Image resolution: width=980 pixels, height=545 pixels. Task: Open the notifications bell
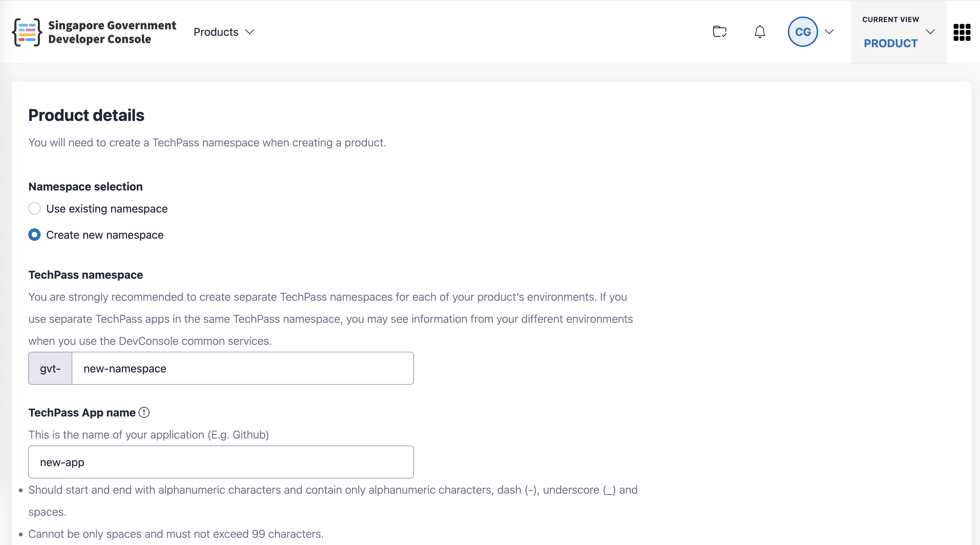pos(760,32)
